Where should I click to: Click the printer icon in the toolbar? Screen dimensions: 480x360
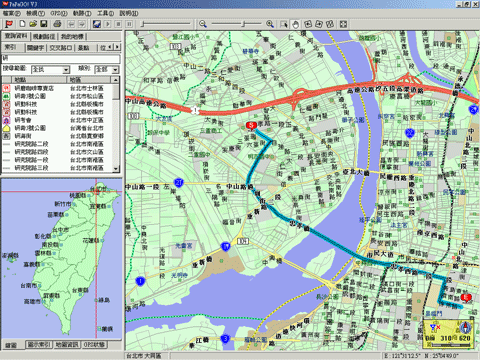coord(57,24)
